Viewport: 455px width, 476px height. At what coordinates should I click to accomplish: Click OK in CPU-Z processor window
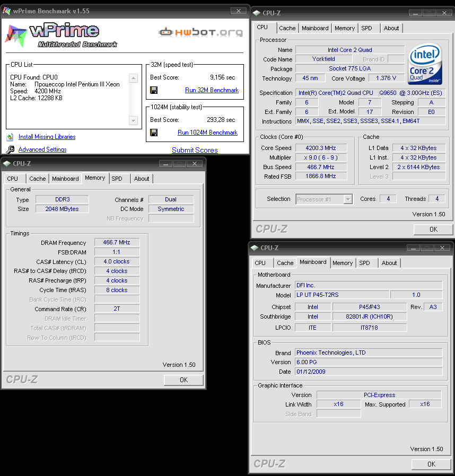433,230
